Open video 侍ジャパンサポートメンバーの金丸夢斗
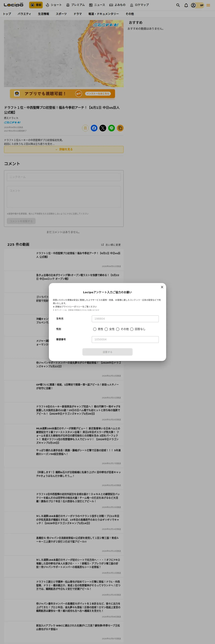The width and height of the screenshot is (215, 644). click(x=64, y=369)
